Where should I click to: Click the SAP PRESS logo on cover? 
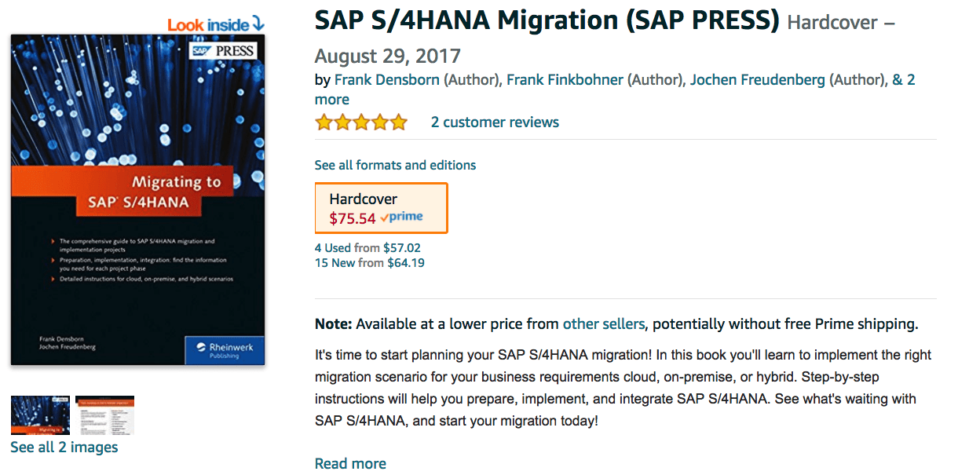coord(223,51)
